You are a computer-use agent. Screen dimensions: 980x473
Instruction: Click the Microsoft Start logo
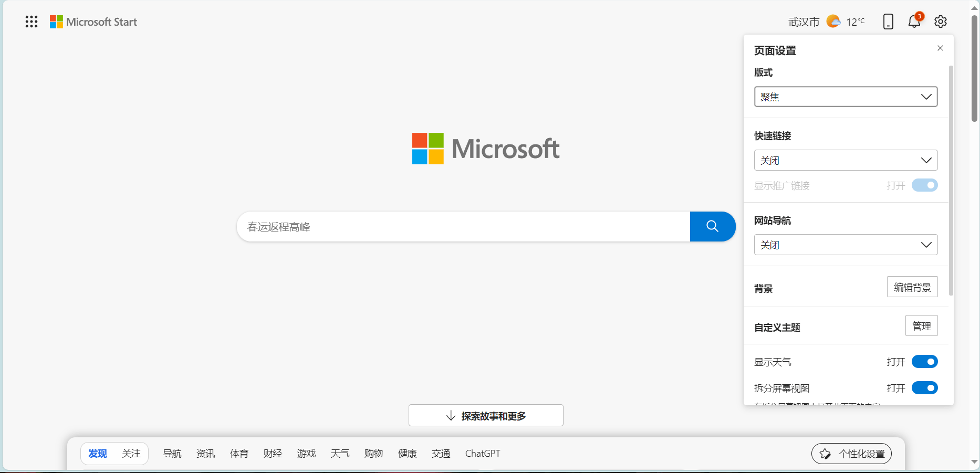pyautogui.click(x=93, y=22)
